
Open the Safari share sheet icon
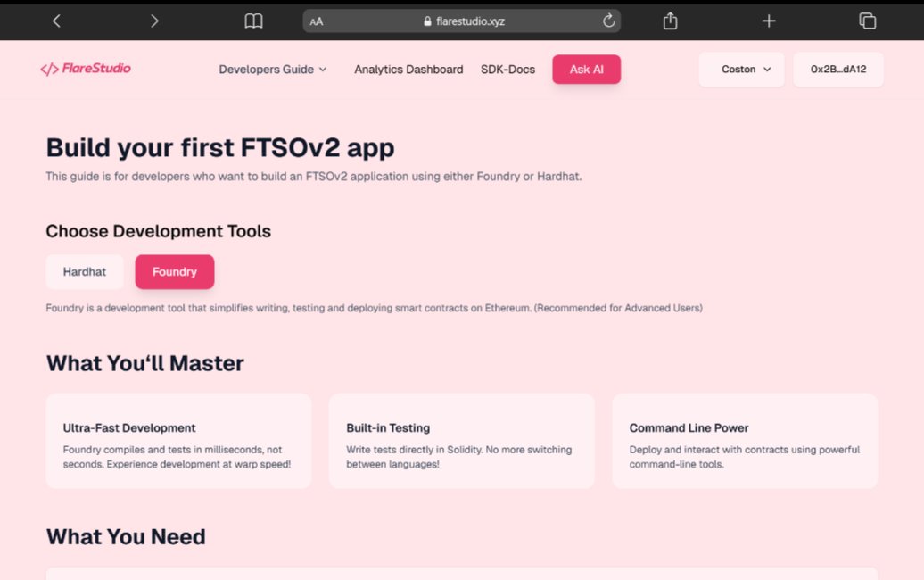coord(670,21)
